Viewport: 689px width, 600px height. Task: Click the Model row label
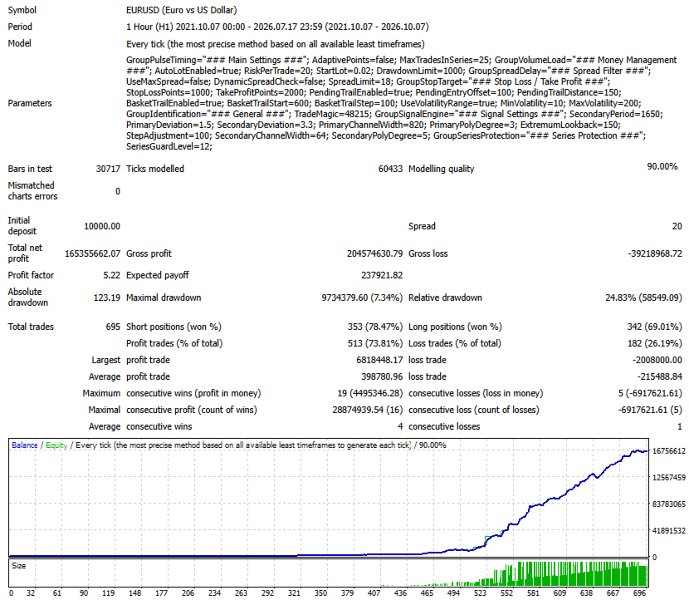19,43
